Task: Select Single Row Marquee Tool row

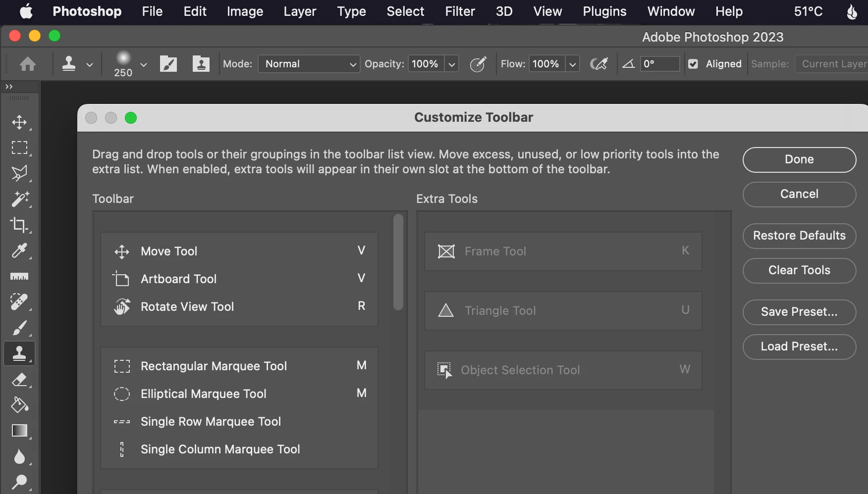Action: tap(239, 421)
